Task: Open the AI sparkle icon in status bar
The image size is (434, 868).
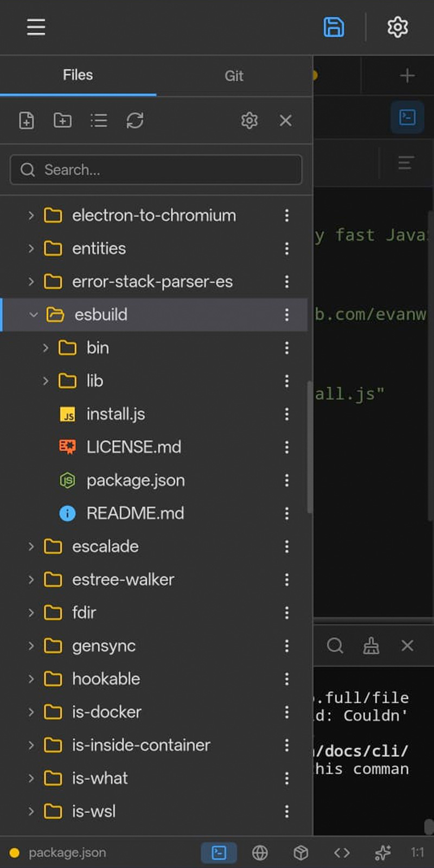Action: point(382,853)
